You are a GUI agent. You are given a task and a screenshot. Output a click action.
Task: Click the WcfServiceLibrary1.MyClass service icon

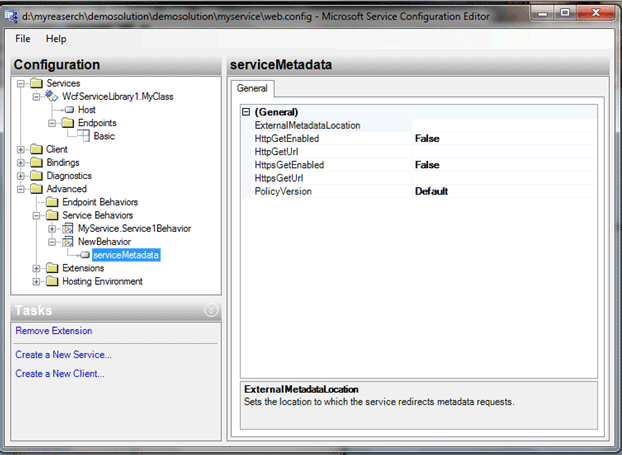(51, 96)
